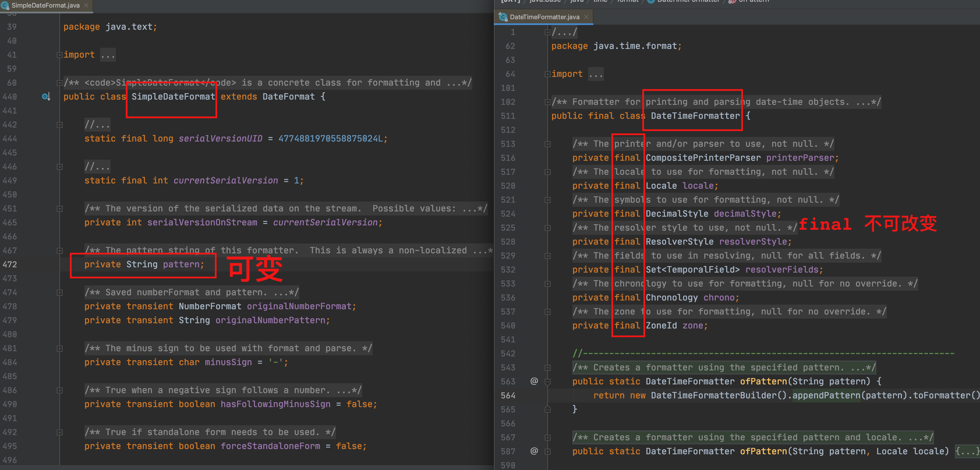This screenshot has height=470, width=980.
Task: Click the folded '...' placeholder after import in SimpleDateFormat.java
Action: tap(108, 55)
